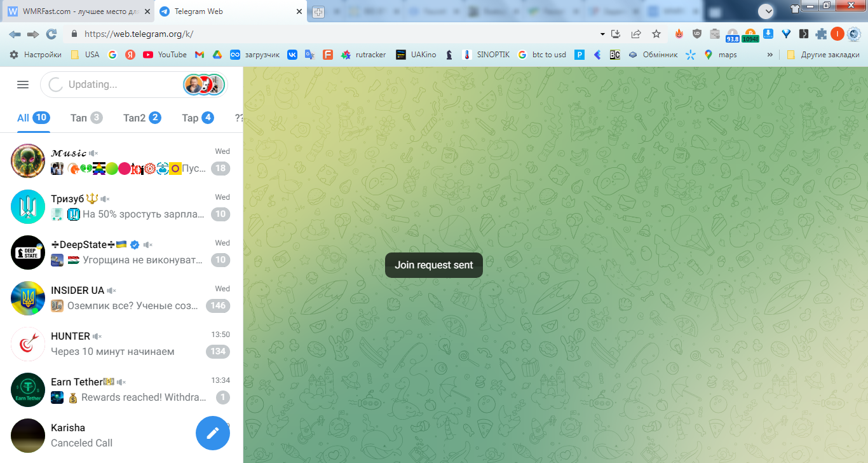868x463 pixels.
Task: Open the Earn Tether chat
Action: tap(121, 390)
